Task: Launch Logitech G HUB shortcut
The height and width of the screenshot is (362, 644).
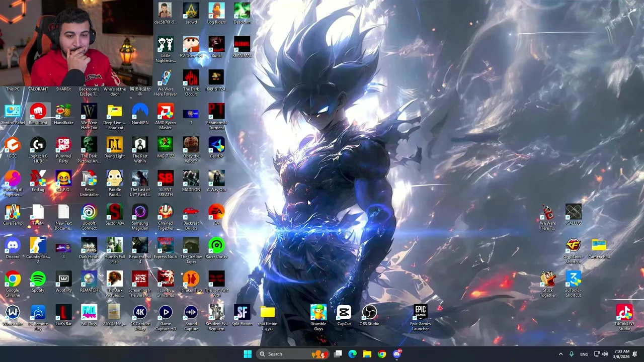Action: 38,150
